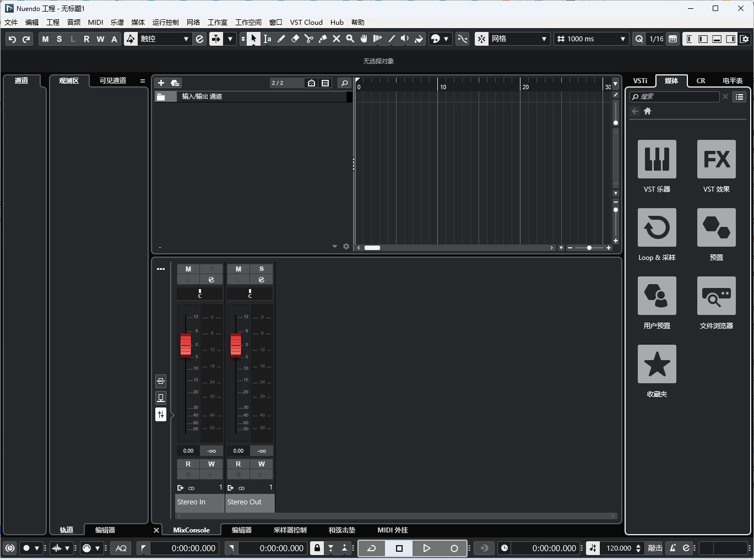Select the Split scissors tool
Image resolution: width=754 pixels, height=560 pixels.
coord(309,39)
